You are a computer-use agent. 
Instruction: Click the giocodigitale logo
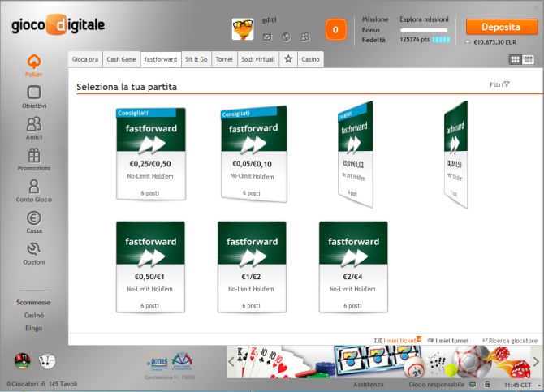(x=58, y=25)
